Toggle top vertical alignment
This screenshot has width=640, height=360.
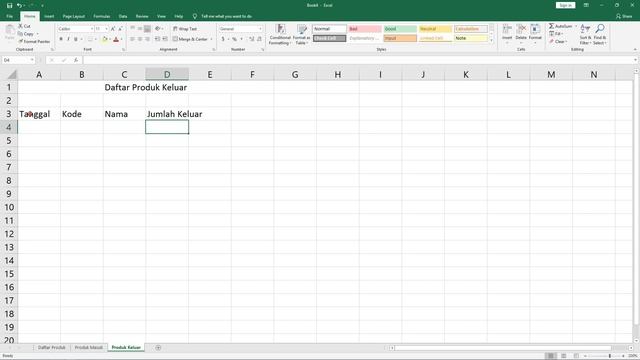(132, 29)
